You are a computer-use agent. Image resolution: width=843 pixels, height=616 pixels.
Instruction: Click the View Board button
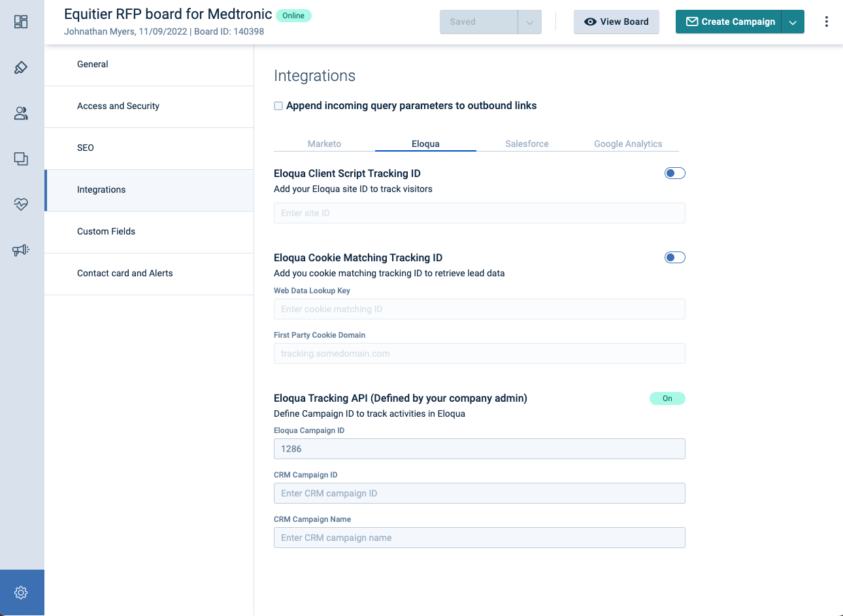tap(616, 22)
